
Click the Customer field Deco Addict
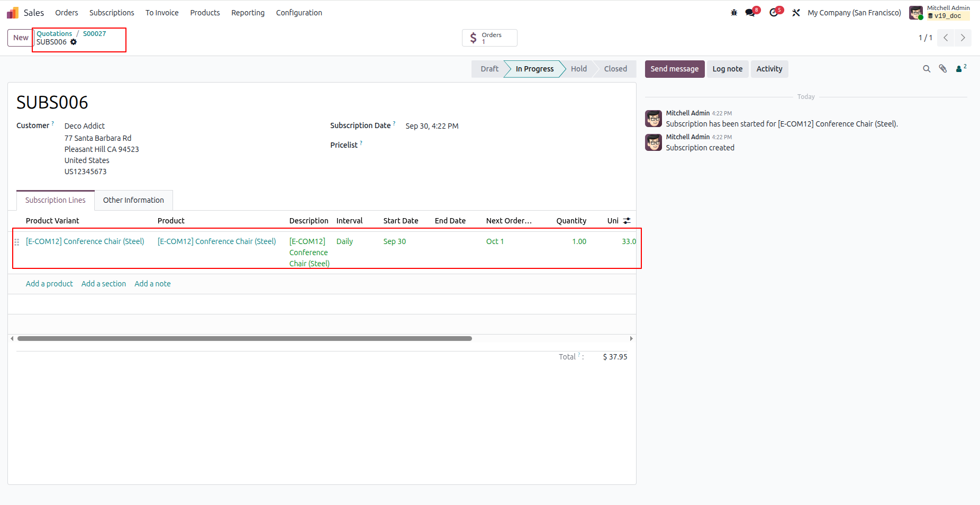click(85, 126)
